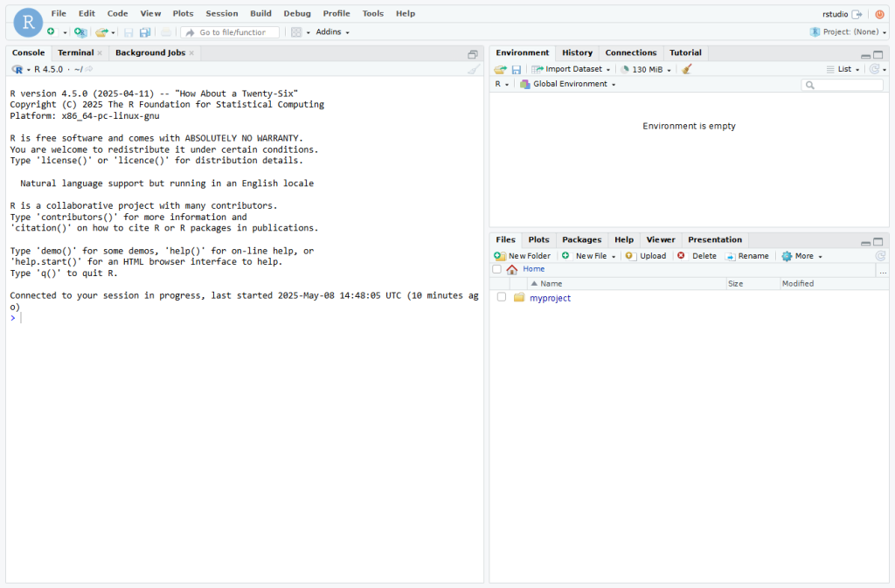Click the Save workspace icon in Environment pane
This screenshot has width=895, height=588.
[x=516, y=70]
